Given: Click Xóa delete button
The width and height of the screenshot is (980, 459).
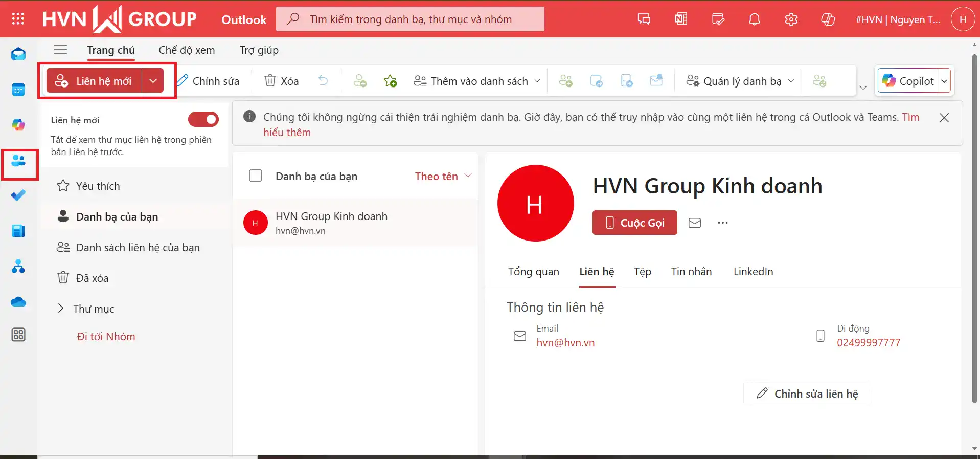Looking at the screenshot, I should (281, 81).
